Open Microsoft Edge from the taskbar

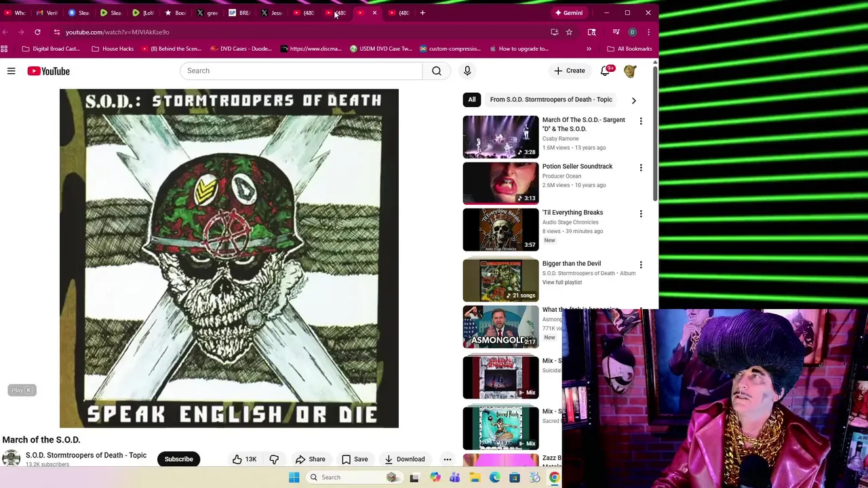pos(495,477)
